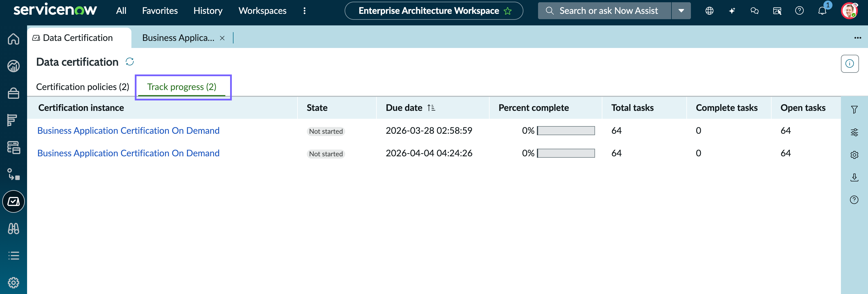Refresh the Data certification page
868x294 pixels.
[130, 62]
